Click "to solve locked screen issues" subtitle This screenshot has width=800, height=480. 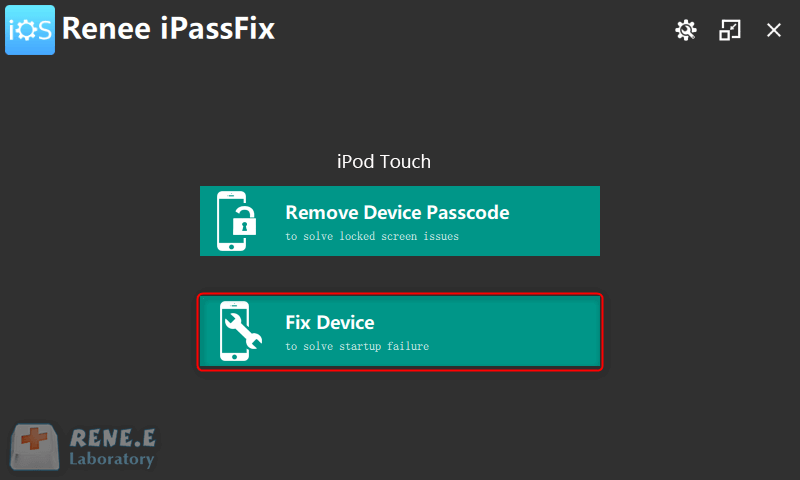372,237
